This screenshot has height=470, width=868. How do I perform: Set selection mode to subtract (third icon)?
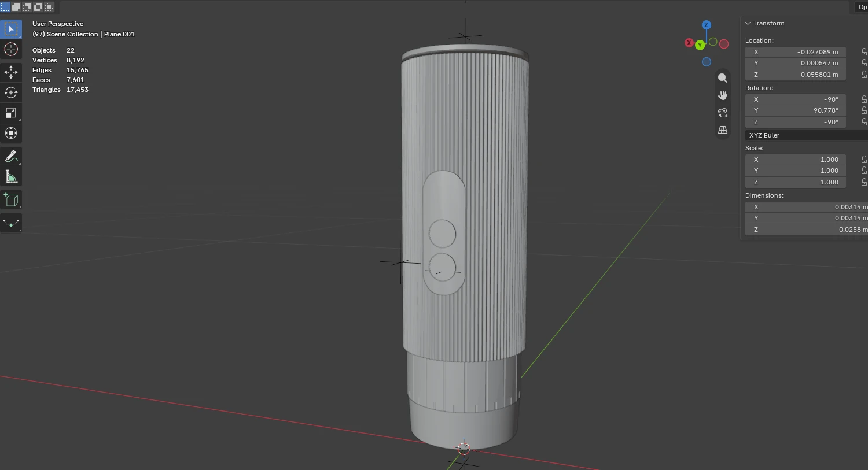tap(27, 7)
